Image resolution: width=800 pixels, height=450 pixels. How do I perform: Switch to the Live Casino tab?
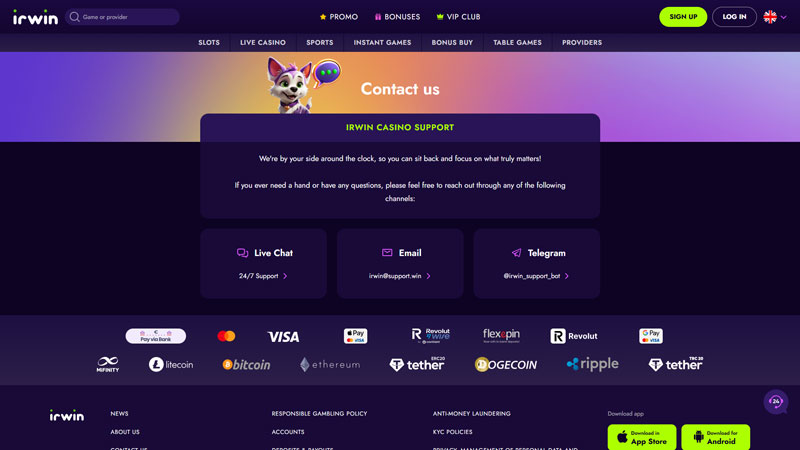[263, 42]
